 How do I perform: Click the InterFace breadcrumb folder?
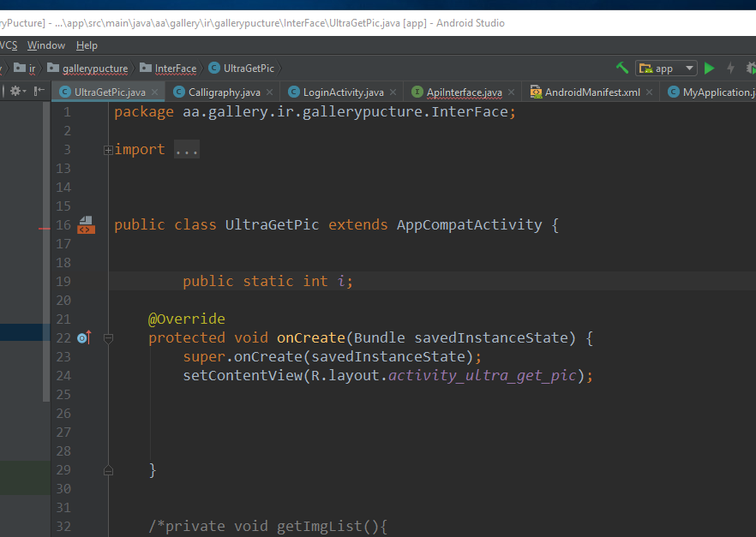pyautogui.click(x=175, y=69)
